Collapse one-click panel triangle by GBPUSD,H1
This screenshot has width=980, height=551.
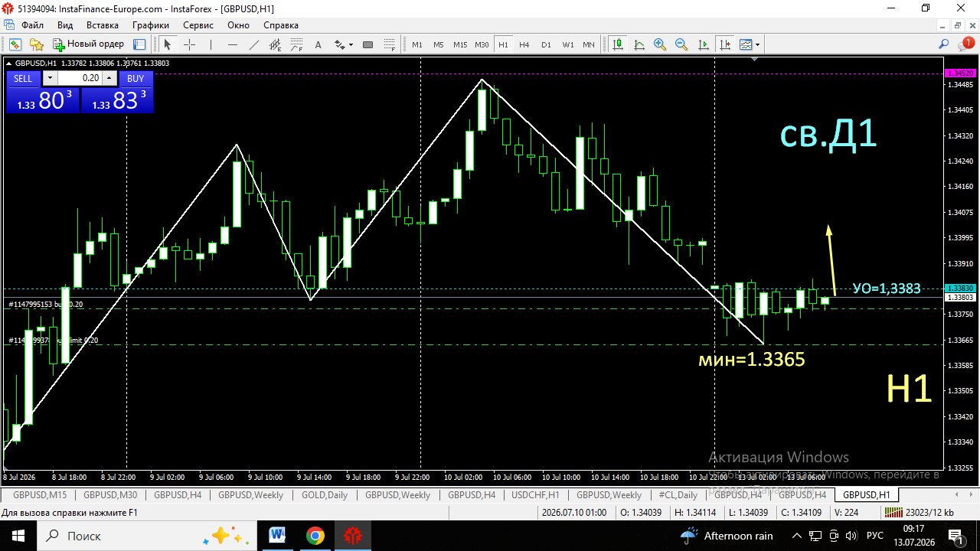pos(10,63)
